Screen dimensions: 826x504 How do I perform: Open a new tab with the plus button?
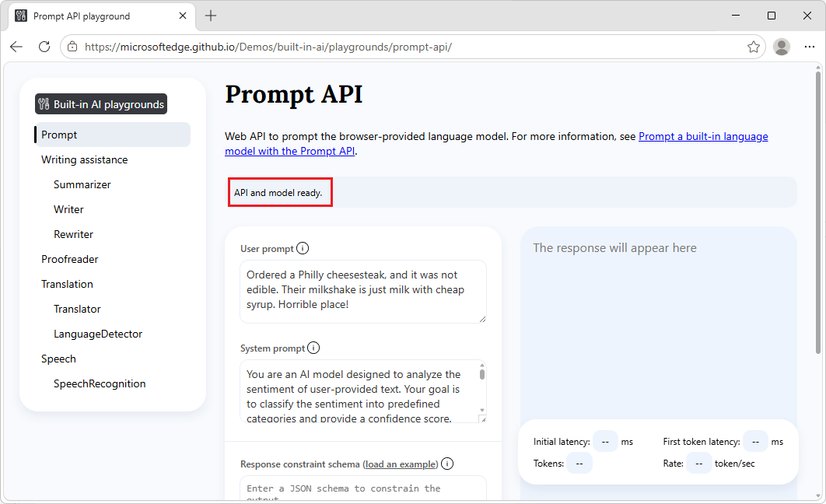(211, 16)
